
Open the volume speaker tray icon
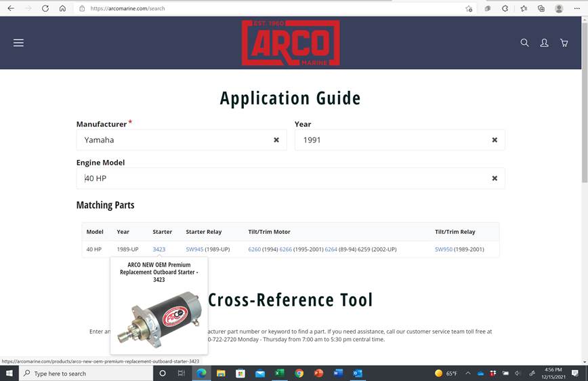pyautogui.click(x=518, y=374)
